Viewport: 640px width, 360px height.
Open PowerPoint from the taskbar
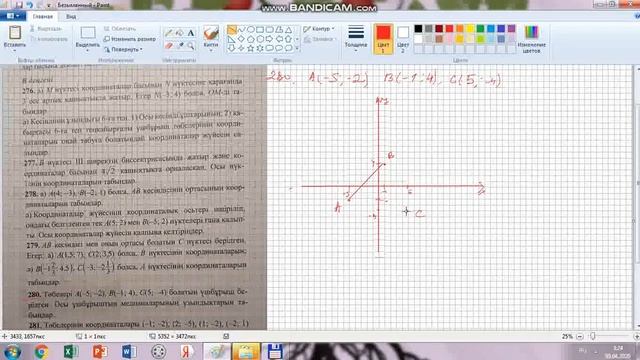[100, 351]
